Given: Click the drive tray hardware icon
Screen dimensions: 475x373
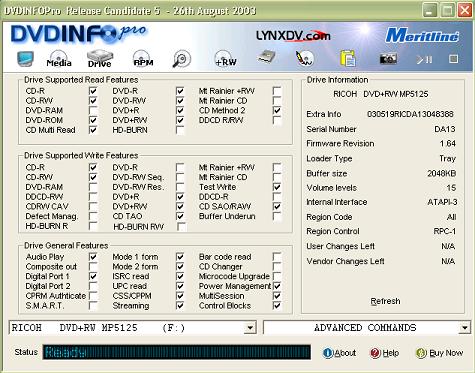Looking at the screenshot, I should (267, 57).
